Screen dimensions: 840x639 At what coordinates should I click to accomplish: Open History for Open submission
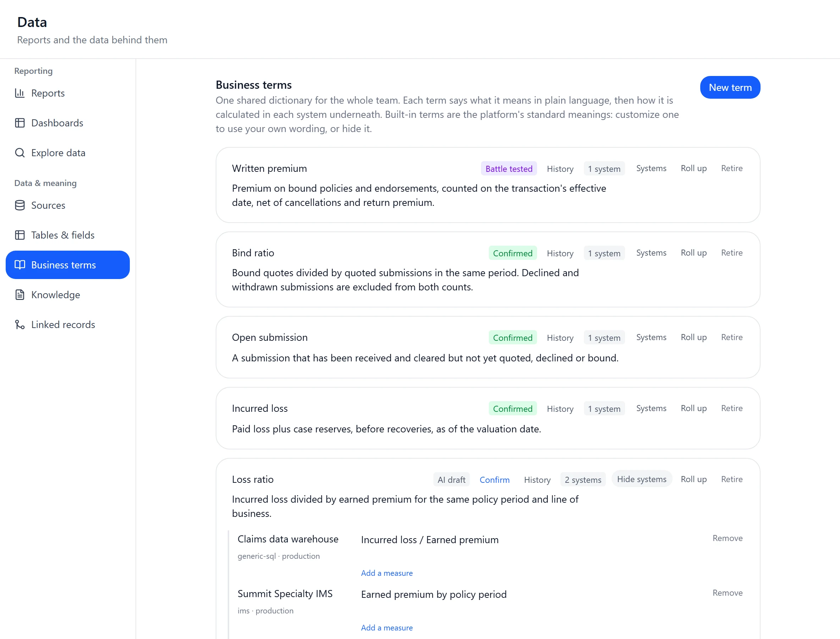point(560,338)
